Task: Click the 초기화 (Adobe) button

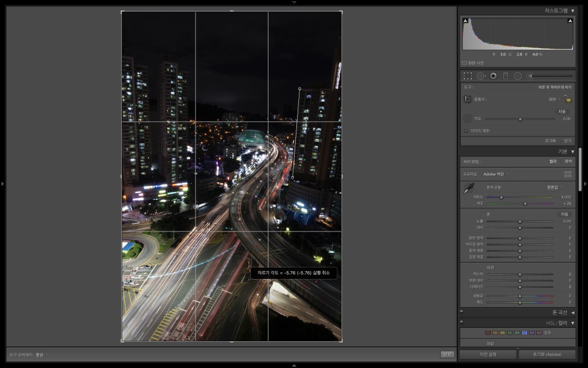Action: click(547, 355)
